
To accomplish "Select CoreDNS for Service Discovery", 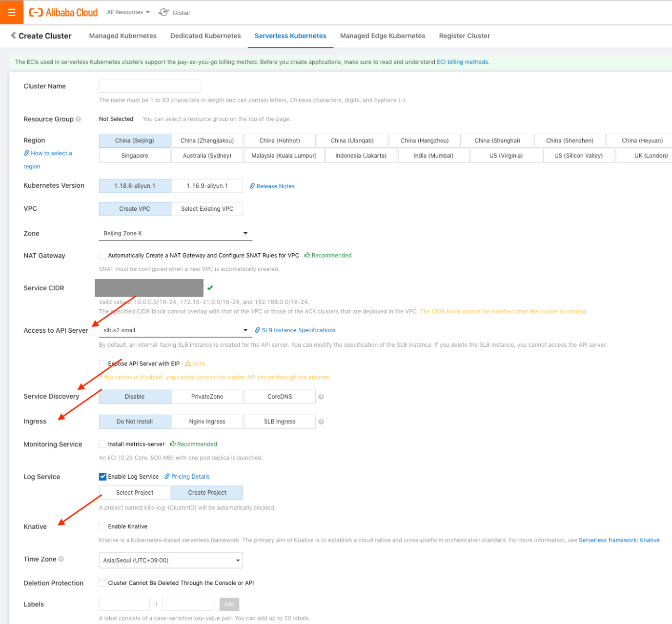I will pos(280,397).
